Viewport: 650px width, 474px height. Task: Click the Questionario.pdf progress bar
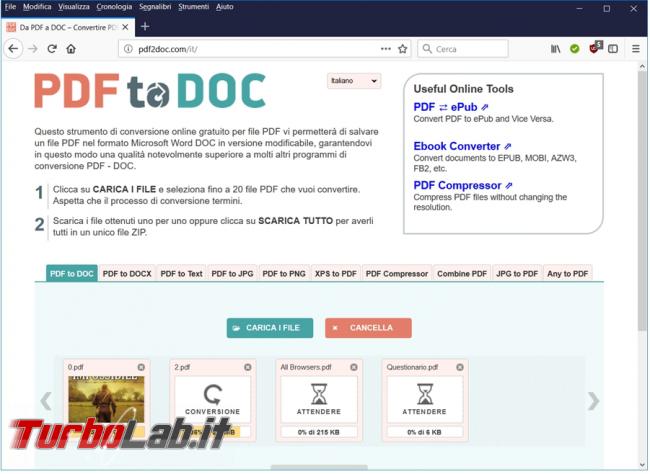(425, 432)
